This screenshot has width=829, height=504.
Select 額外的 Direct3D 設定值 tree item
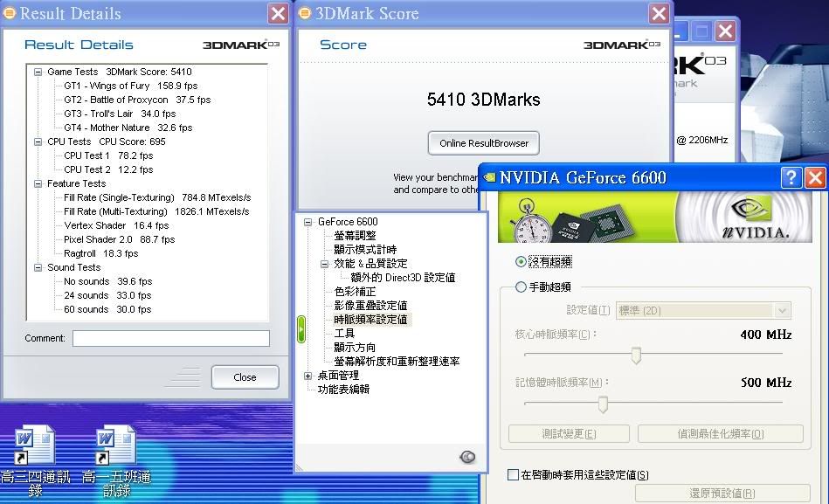pos(403,277)
